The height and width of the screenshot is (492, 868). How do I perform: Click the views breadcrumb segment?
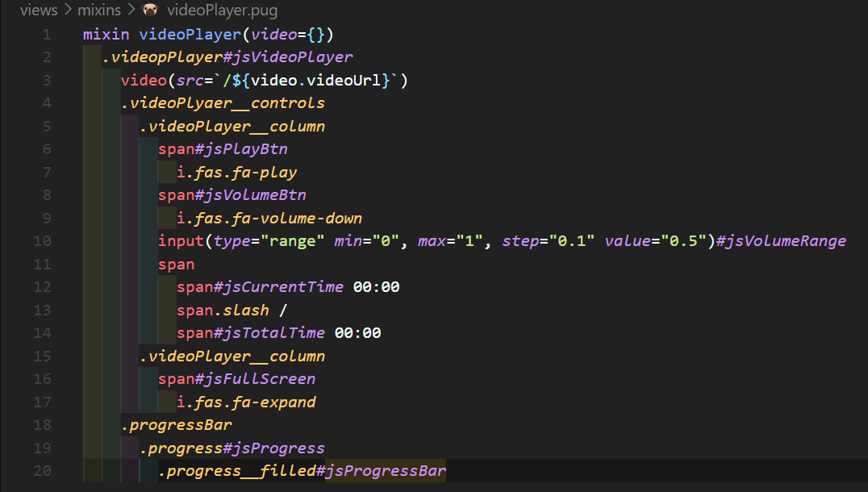pyautogui.click(x=39, y=10)
